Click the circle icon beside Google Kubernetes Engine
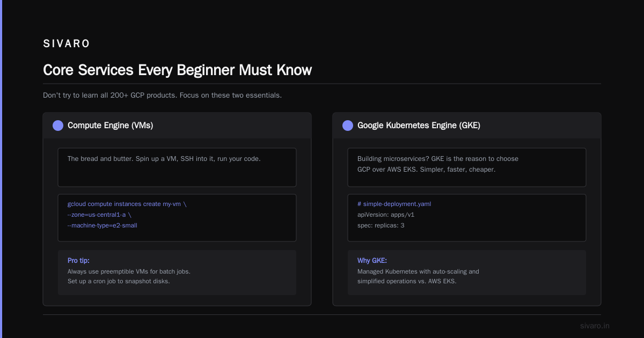Image resolution: width=644 pixels, height=338 pixels. (348, 126)
